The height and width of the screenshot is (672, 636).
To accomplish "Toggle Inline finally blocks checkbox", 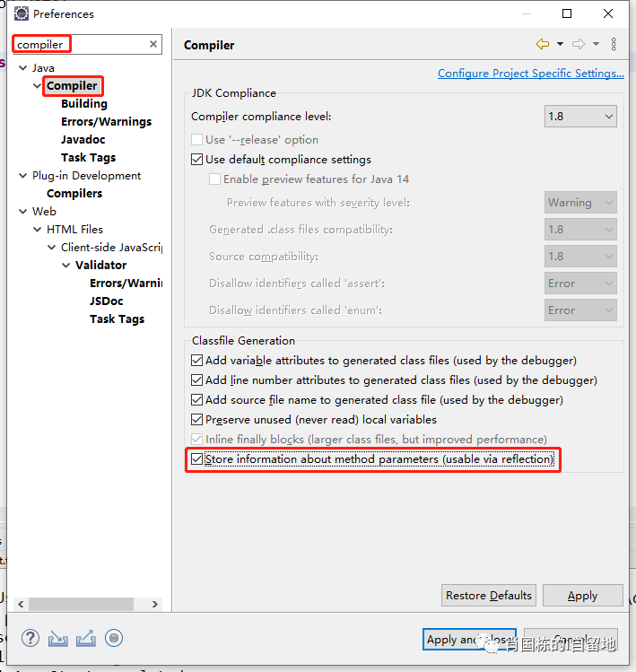I will pos(196,440).
